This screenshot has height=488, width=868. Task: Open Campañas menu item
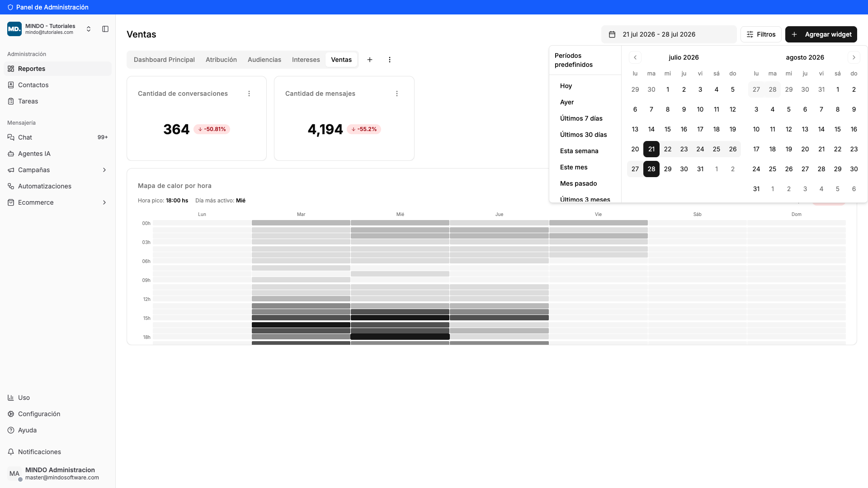coord(57,170)
